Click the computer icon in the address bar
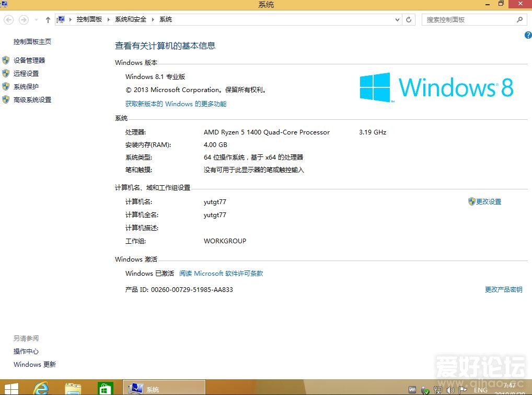 click(61, 19)
